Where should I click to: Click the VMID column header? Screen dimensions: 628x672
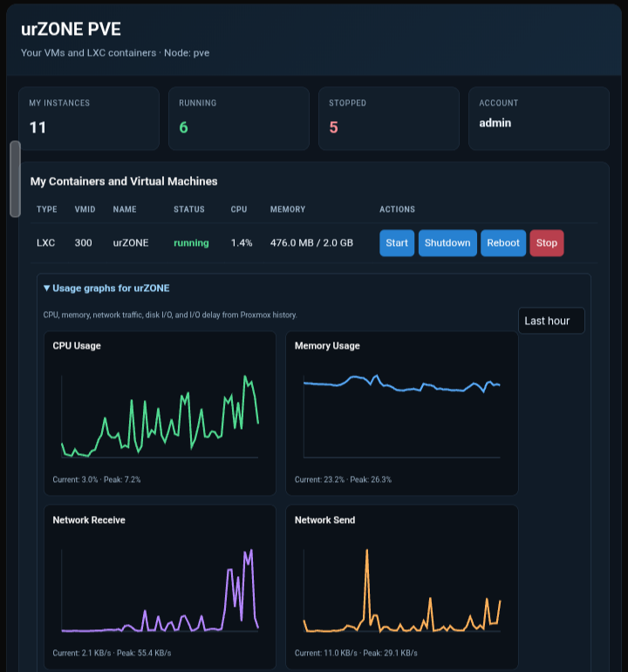pyautogui.click(x=85, y=209)
